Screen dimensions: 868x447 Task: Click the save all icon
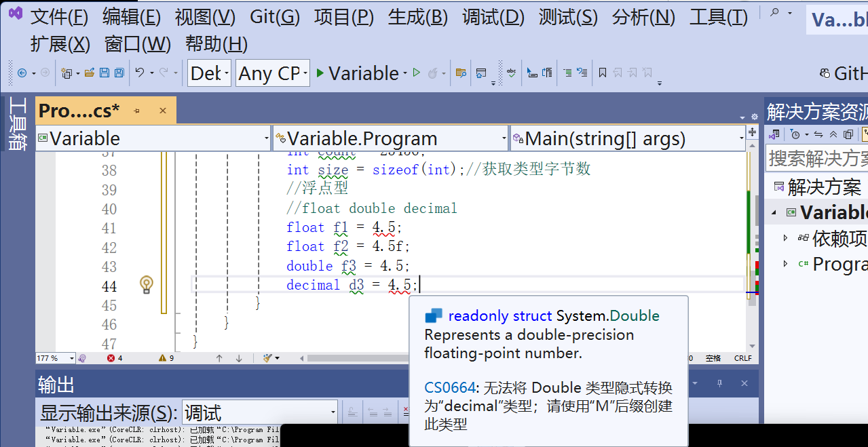pos(119,73)
